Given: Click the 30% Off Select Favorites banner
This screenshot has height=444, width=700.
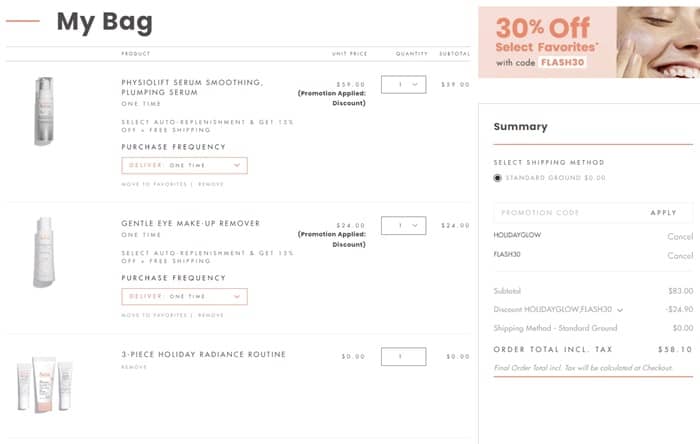Looking at the screenshot, I should (x=588, y=43).
